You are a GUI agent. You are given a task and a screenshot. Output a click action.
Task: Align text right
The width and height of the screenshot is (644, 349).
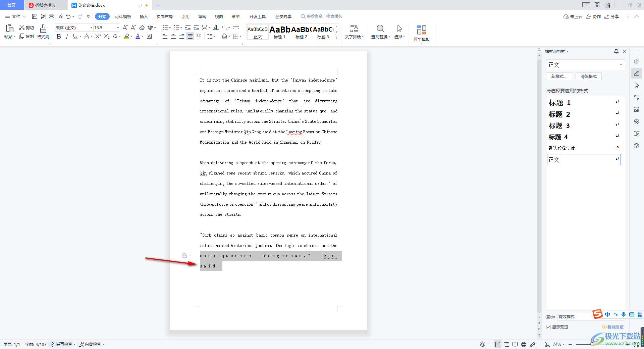pos(181,36)
